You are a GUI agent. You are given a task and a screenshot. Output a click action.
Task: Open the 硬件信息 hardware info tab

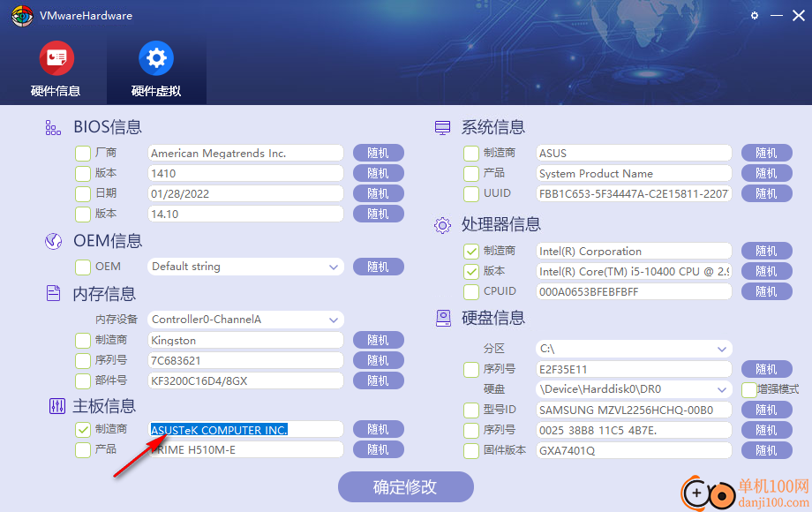56,70
